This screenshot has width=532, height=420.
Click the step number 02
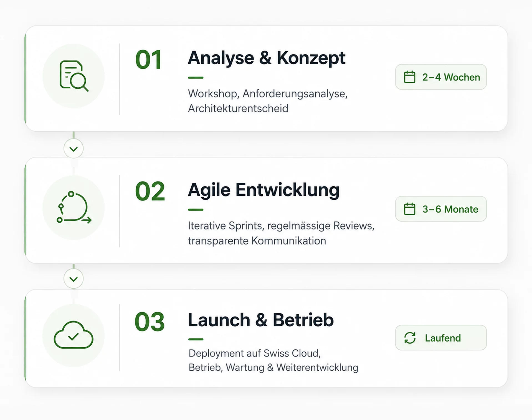click(x=150, y=191)
